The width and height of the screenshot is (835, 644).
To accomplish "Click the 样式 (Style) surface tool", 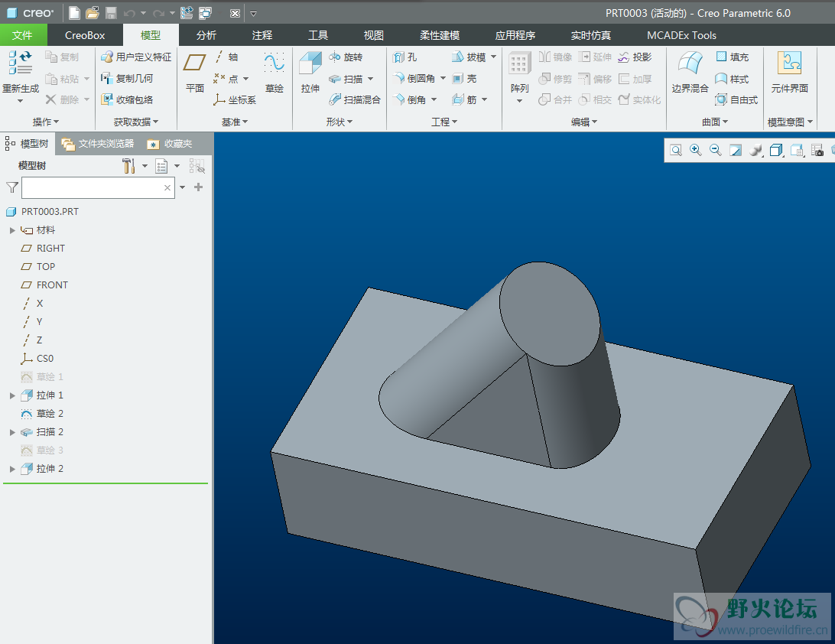I will coord(733,79).
